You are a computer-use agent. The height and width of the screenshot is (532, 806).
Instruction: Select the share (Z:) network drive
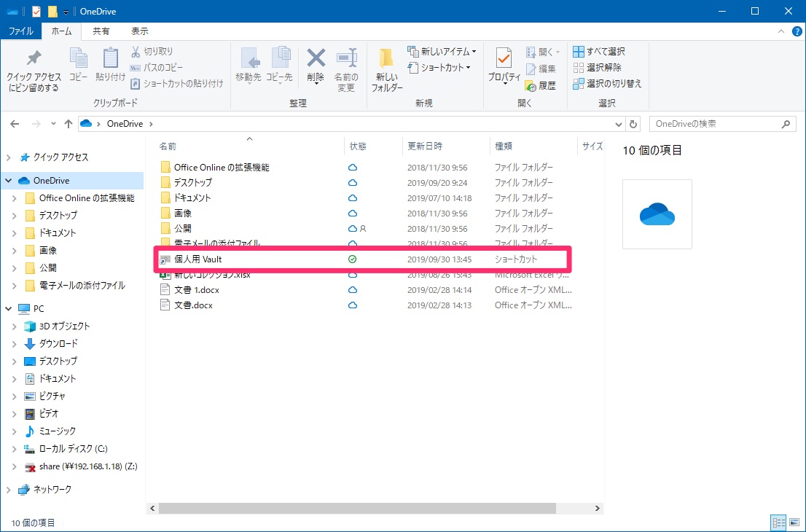click(x=88, y=466)
